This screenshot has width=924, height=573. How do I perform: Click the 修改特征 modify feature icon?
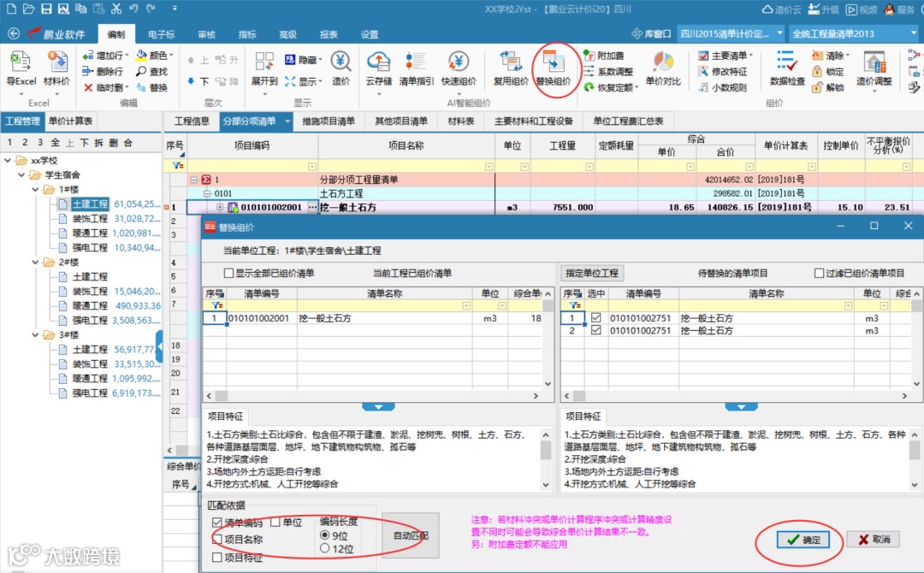pyautogui.click(x=703, y=71)
